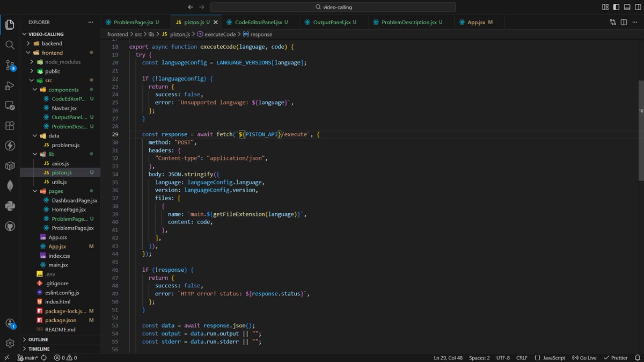Open the compare changes icon in editor toolbar
The height and width of the screenshot is (362, 644).
[x=613, y=22]
